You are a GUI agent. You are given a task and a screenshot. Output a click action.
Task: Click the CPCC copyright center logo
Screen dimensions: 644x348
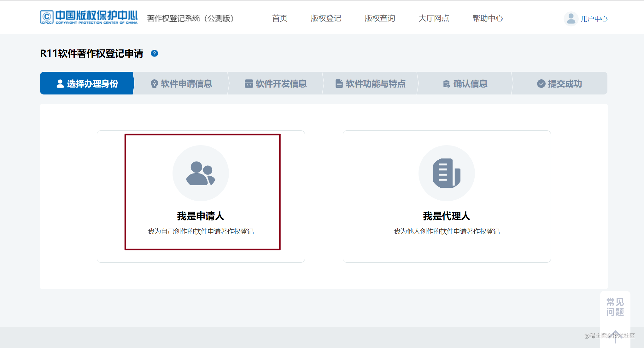tap(89, 17)
